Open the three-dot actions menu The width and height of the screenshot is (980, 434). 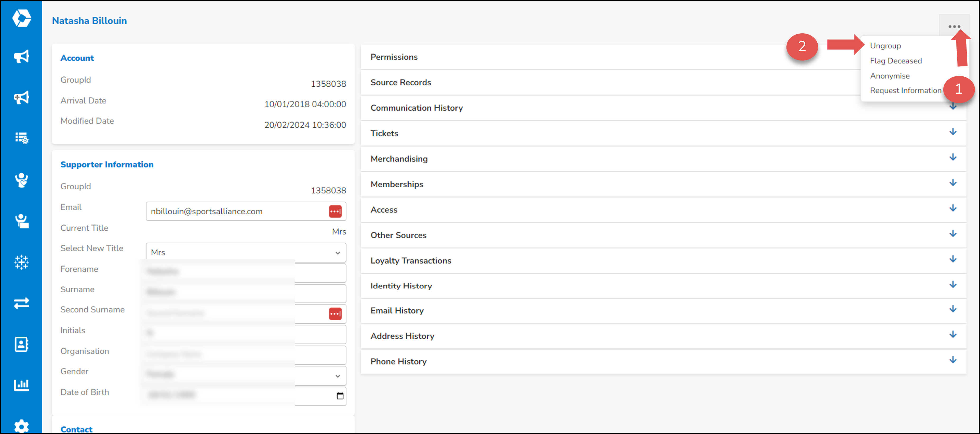pos(954,26)
